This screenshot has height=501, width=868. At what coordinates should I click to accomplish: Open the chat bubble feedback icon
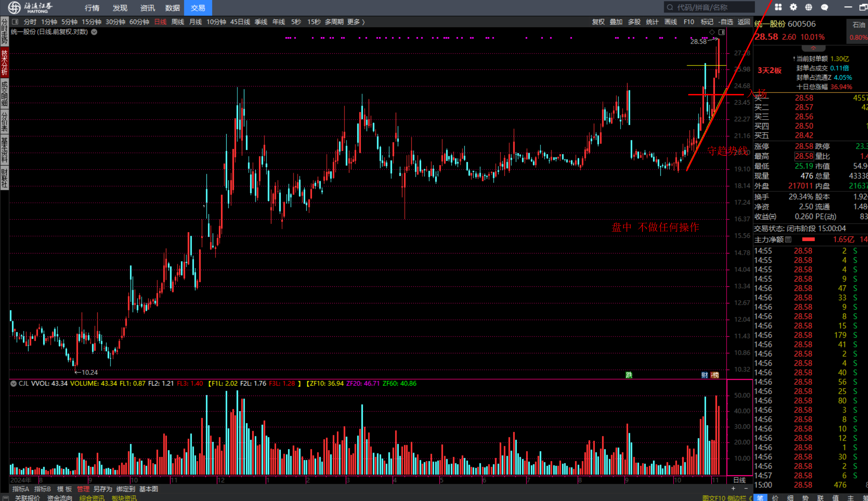[x=824, y=7]
